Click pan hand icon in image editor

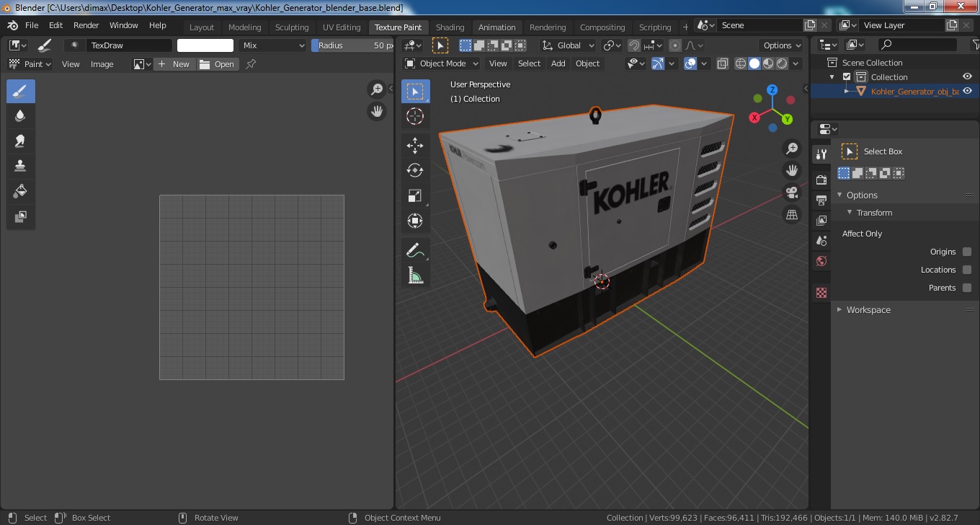tap(377, 111)
